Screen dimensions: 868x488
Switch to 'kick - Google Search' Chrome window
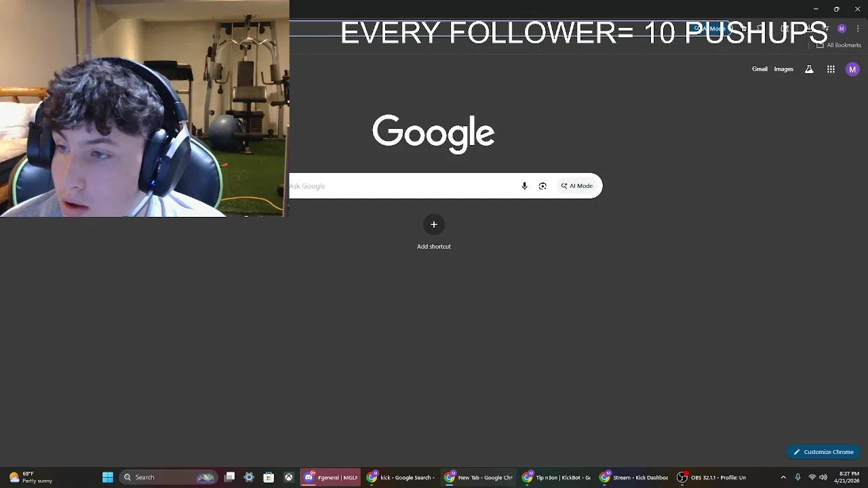point(400,477)
